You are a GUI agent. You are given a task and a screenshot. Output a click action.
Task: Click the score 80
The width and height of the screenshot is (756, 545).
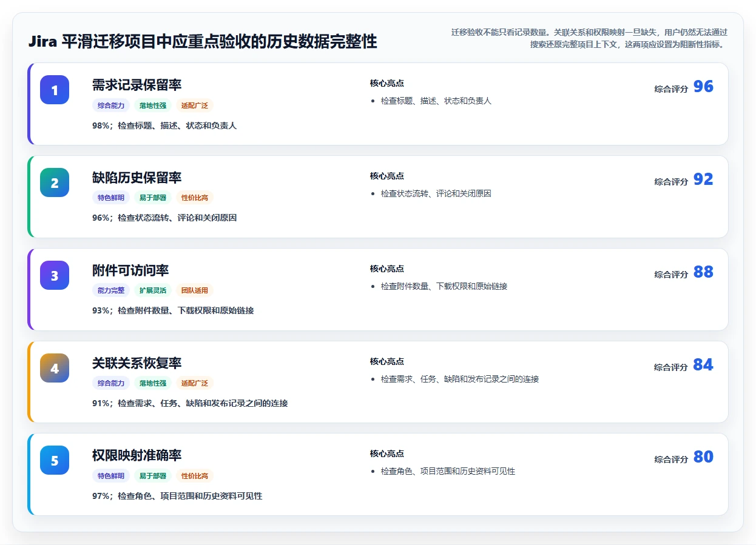pyautogui.click(x=703, y=457)
